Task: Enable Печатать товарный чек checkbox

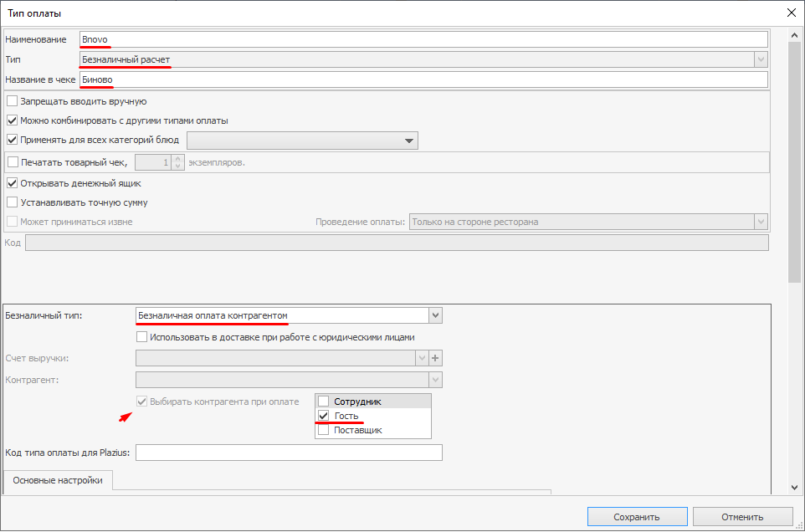Action: point(13,162)
